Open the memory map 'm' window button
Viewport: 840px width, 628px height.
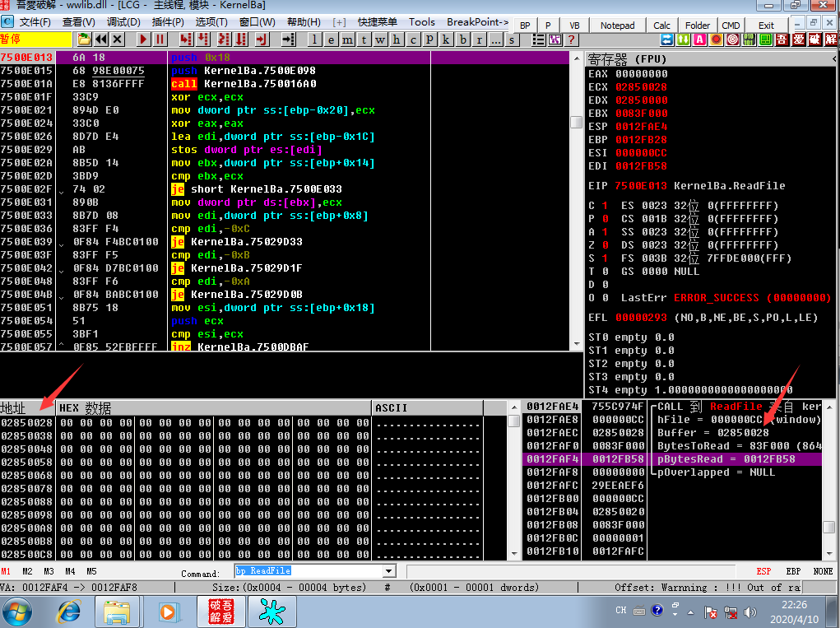click(x=347, y=40)
